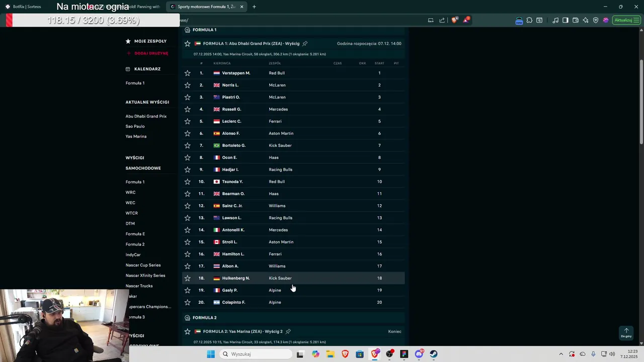
Task: Open Moje Zespoły in sidebar
Action: pyautogui.click(x=150, y=41)
